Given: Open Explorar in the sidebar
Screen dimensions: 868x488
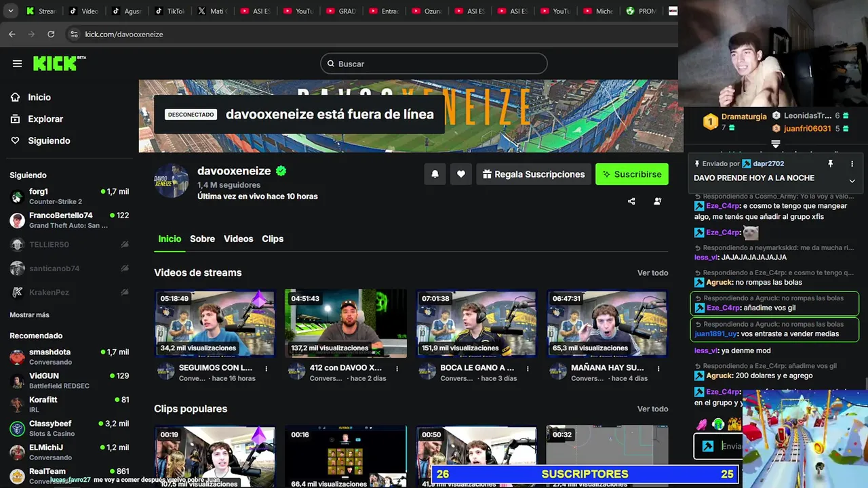Looking at the screenshot, I should point(45,119).
